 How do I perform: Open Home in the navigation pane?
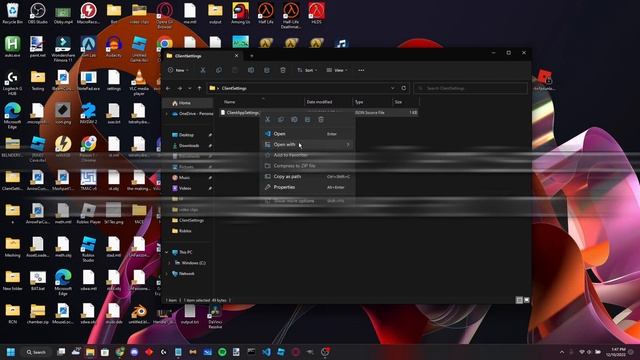pos(187,103)
